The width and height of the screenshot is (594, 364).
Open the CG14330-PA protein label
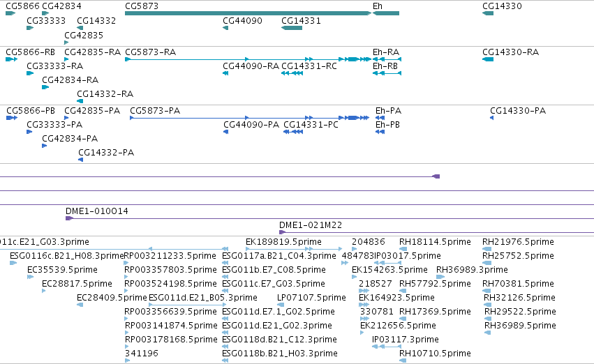click(x=518, y=110)
